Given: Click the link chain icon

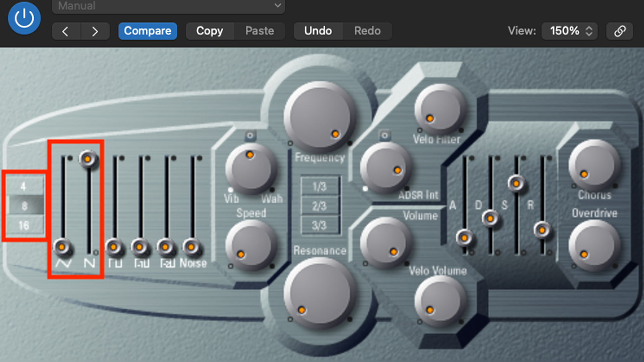Looking at the screenshot, I should pos(620,31).
